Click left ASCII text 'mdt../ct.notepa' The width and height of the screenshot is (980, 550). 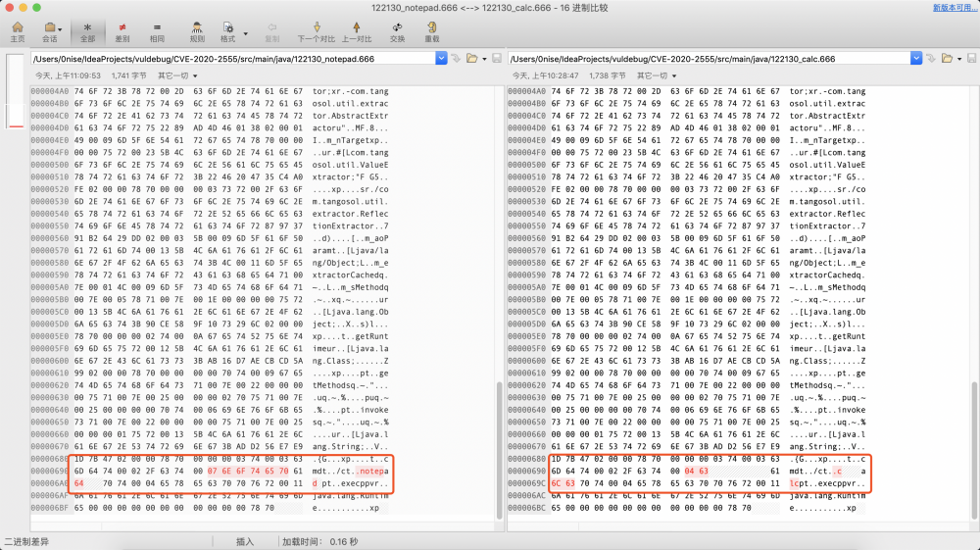tap(351, 472)
